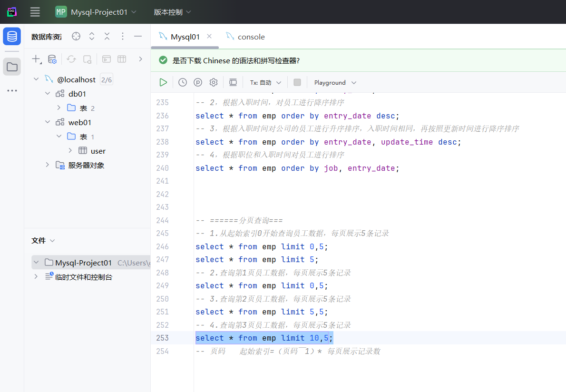This screenshot has height=392, width=566.
Task: Click the data source properties icon
Action: pyautogui.click(x=52, y=59)
